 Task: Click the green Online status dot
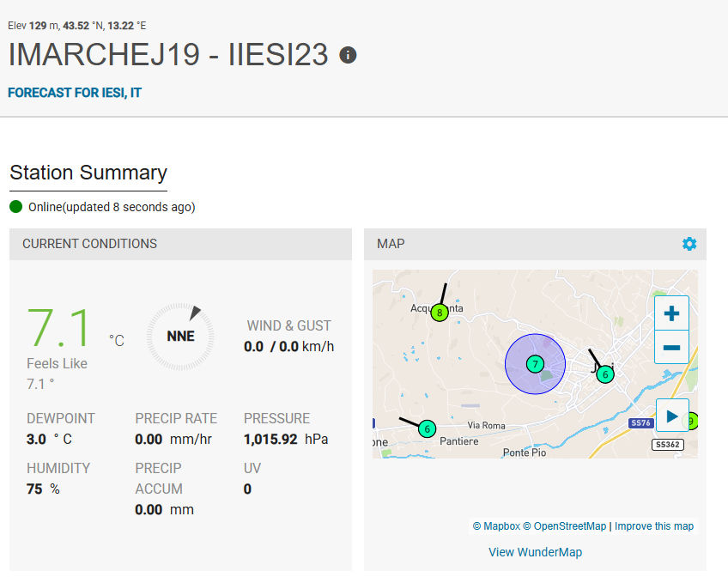click(16, 207)
